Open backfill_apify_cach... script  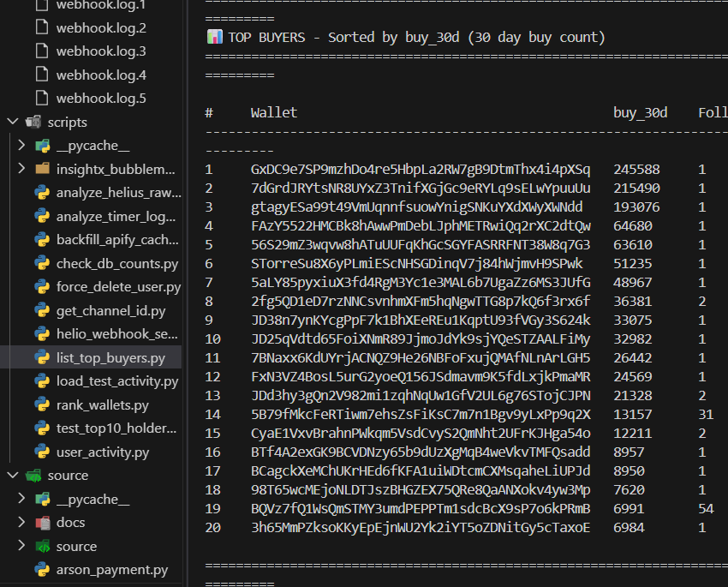117,240
